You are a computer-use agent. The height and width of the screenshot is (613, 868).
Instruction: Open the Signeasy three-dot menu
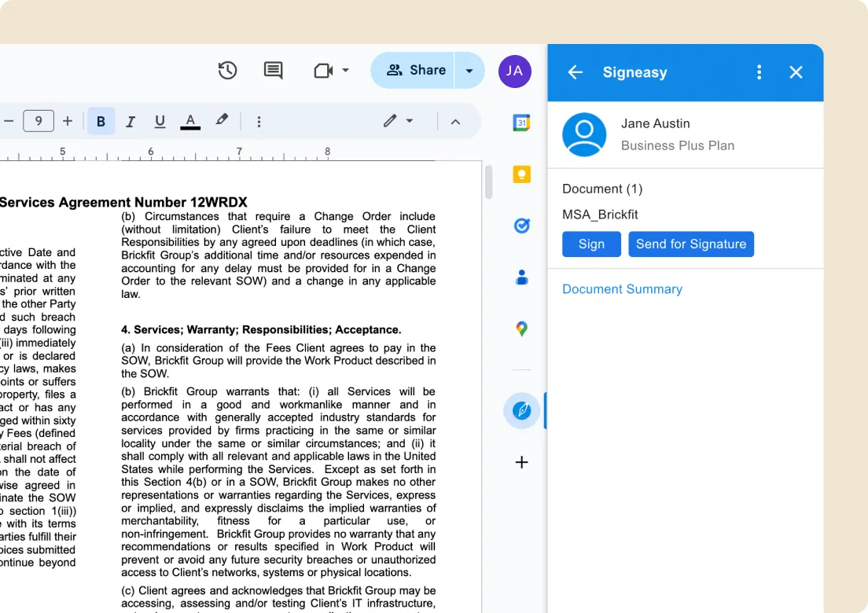[759, 72]
